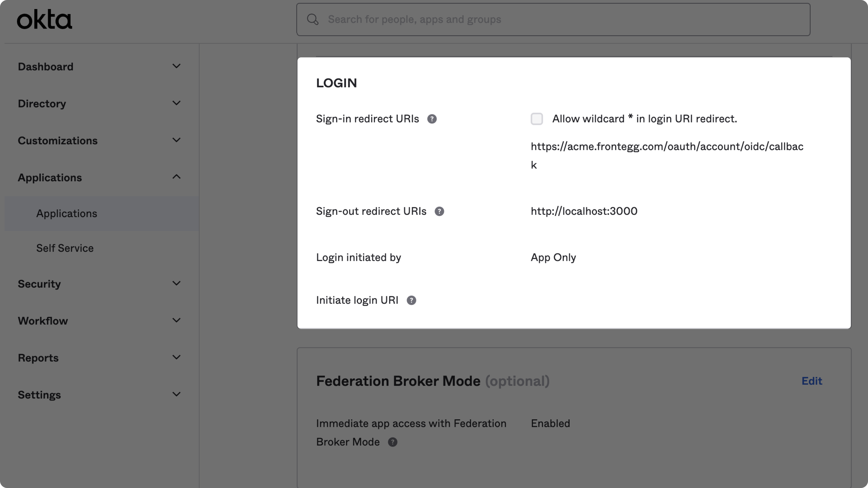Viewport: 868px width, 488px height.
Task: Expand the Dashboard menu chevron
Action: (176, 66)
